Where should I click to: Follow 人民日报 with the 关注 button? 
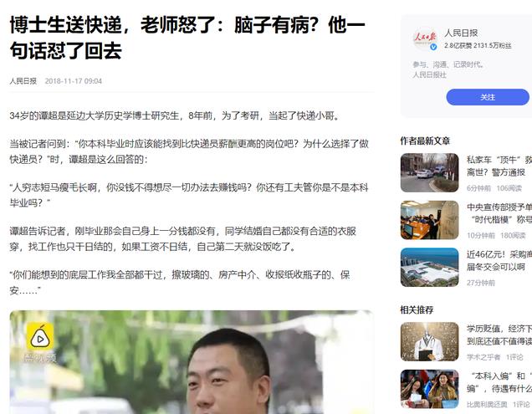(x=488, y=97)
